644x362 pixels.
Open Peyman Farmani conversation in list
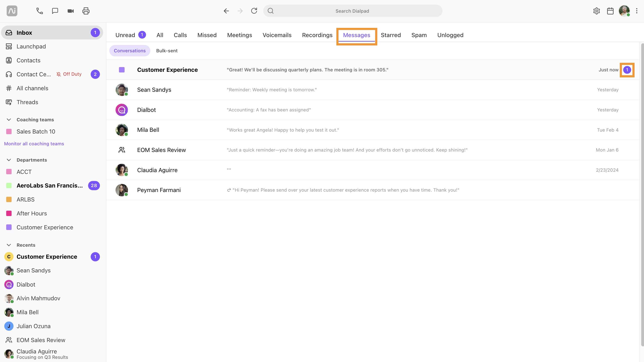click(373, 190)
